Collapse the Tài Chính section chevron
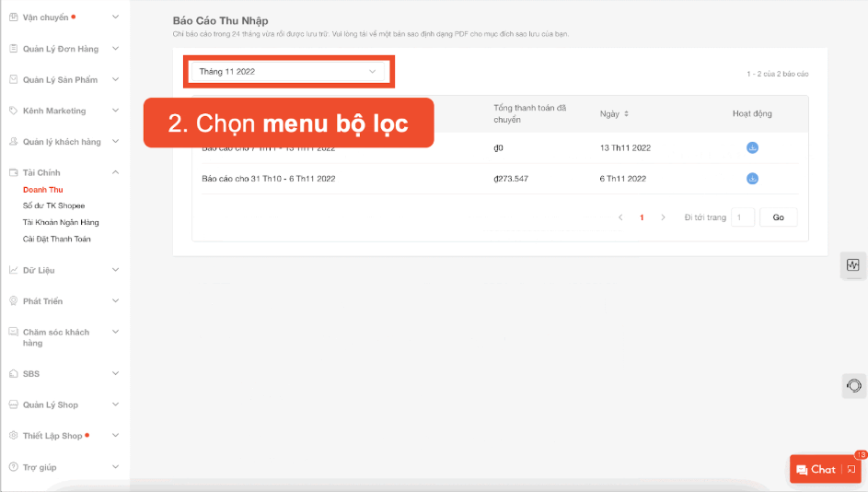This screenshot has width=868, height=492. (116, 173)
